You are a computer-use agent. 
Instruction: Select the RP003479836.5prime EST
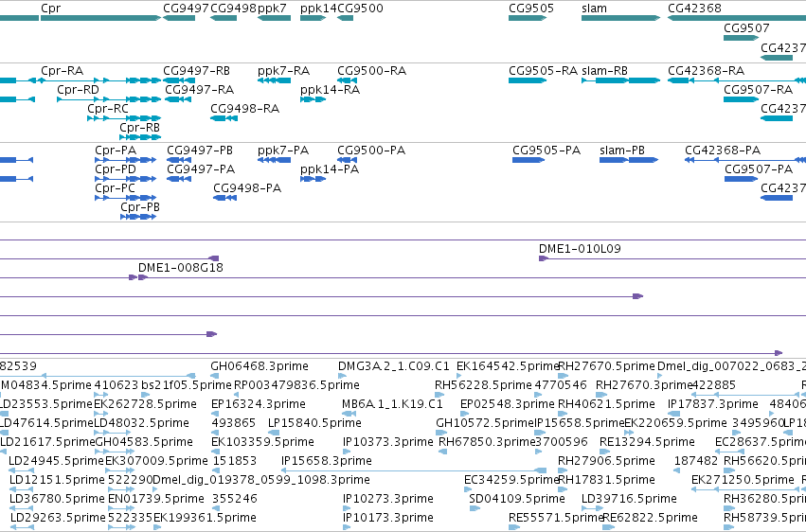237,396
